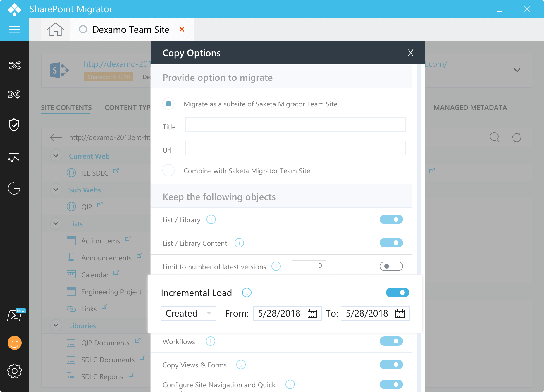Open the migrate shuffle icon in sidebar
The image size is (544, 392).
pyautogui.click(x=14, y=65)
